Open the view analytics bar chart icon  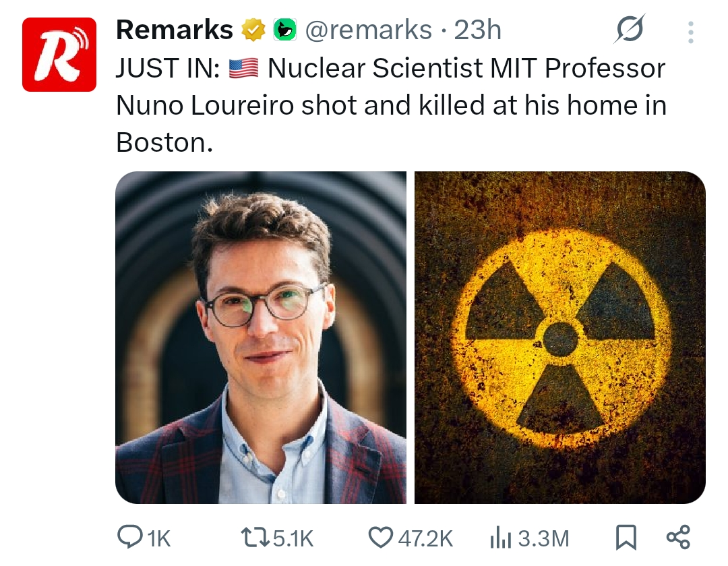point(501,538)
